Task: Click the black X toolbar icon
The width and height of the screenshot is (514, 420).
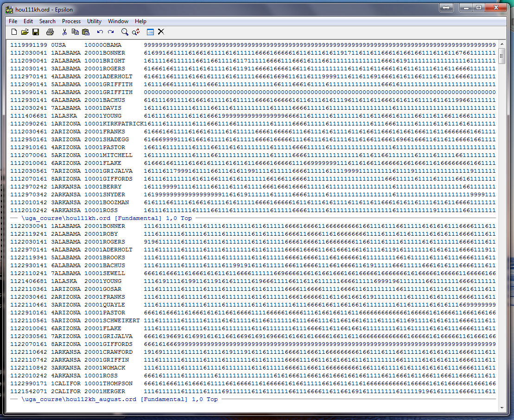Action: (161, 32)
